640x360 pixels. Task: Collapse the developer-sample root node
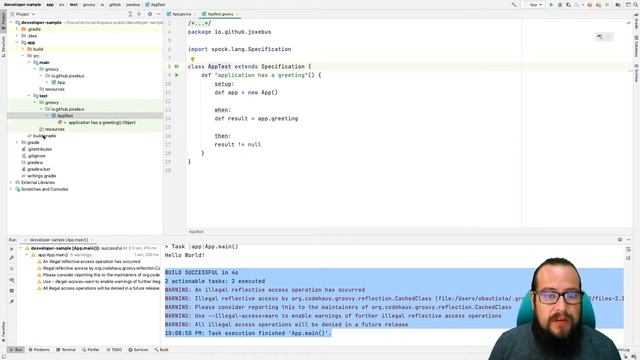pos(11,22)
